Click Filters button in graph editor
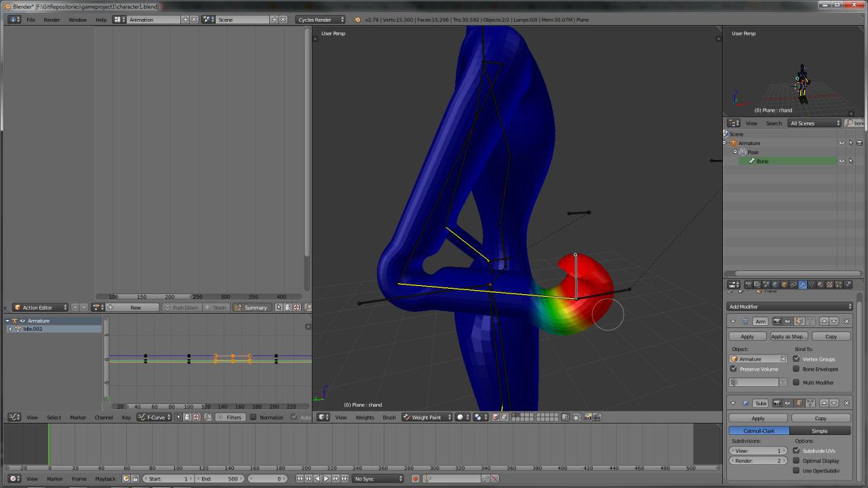The height and width of the screenshot is (488, 868). pyautogui.click(x=229, y=418)
